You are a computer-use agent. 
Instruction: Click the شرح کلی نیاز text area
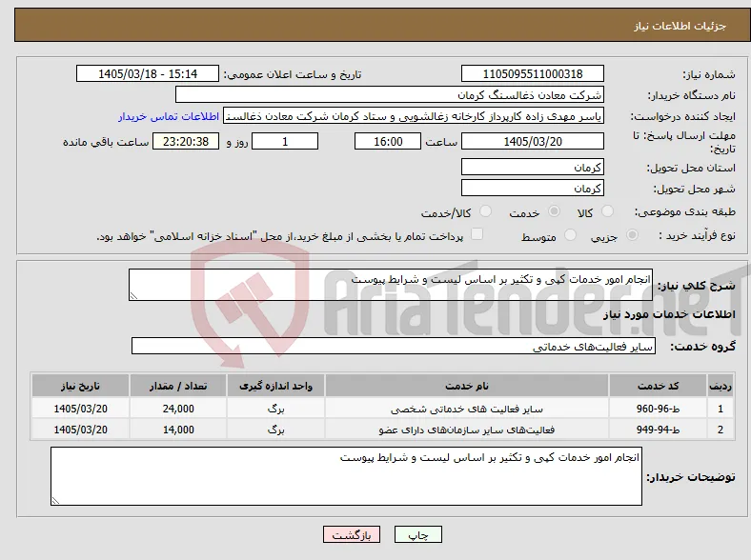click(x=391, y=285)
